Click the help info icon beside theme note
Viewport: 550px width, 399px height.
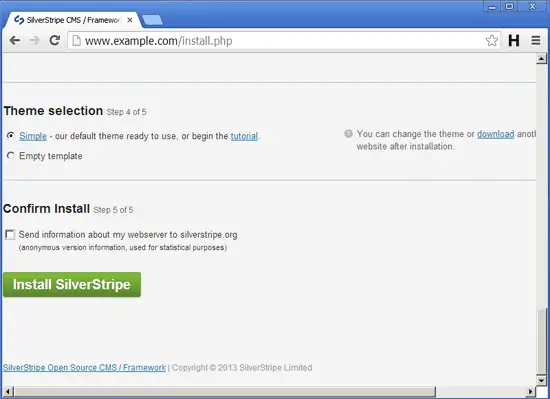[348, 134]
